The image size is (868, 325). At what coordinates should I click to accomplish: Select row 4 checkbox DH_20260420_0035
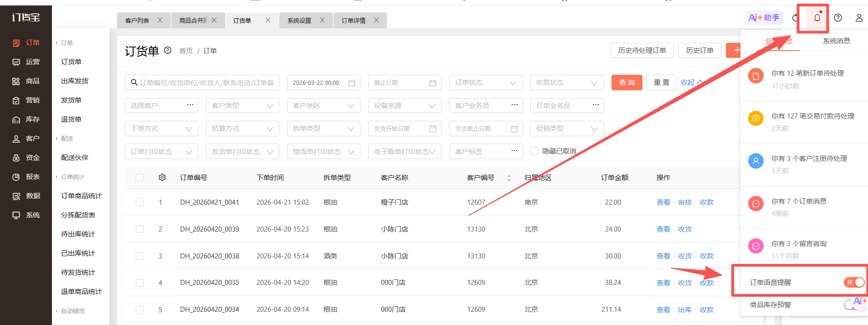[x=139, y=283]
